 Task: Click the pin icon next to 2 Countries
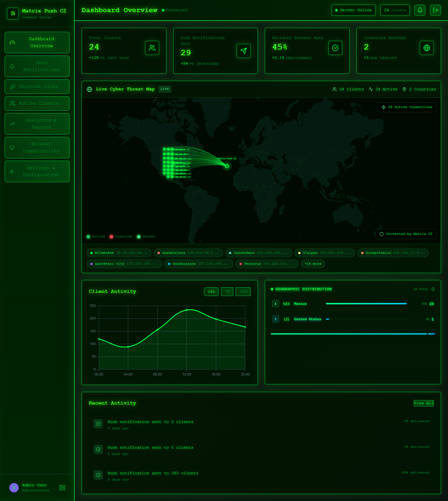tap(404, 89)
